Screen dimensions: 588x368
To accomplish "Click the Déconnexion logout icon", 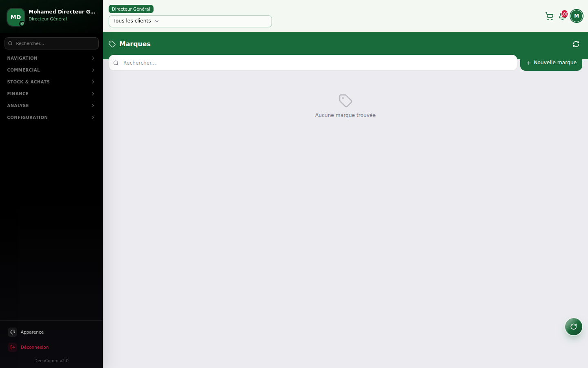I will [13, 347].
